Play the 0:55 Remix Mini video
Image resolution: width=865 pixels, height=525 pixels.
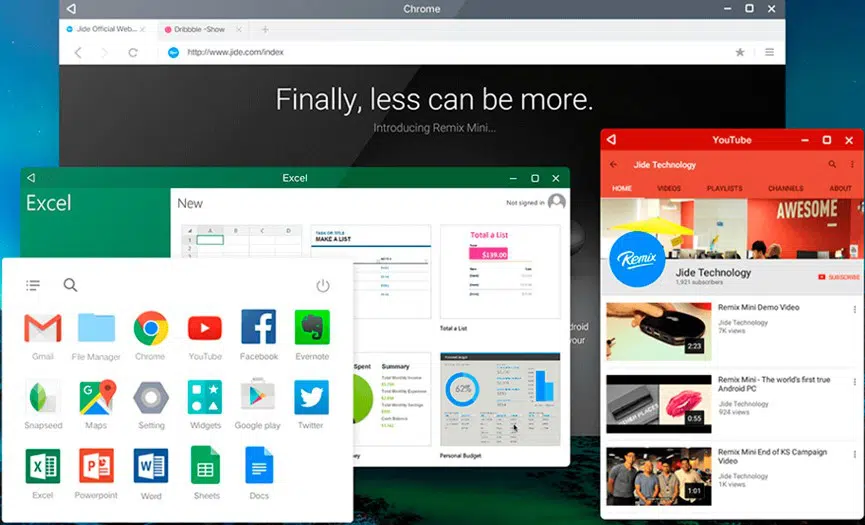[659, 404]
